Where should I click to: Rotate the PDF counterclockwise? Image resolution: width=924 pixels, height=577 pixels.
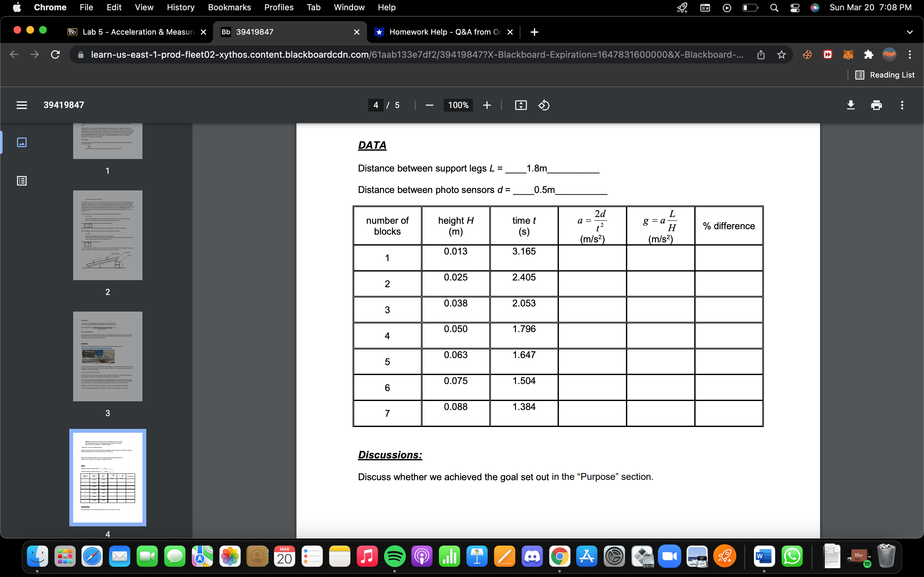(x=544, y=105)
